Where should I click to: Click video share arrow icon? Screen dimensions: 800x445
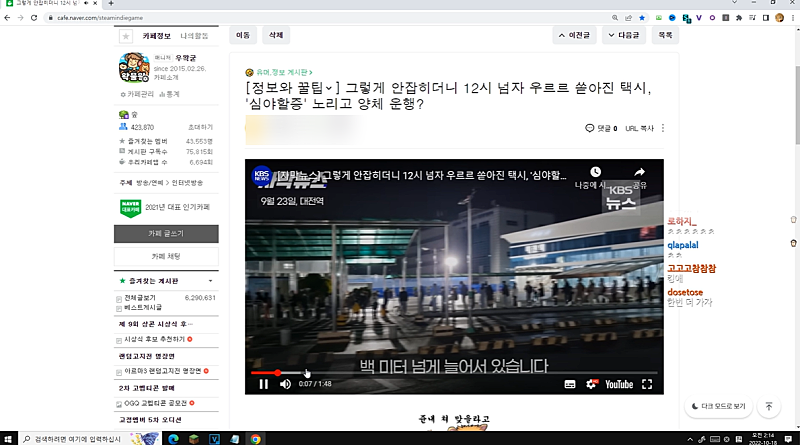[x=639, y=172]
